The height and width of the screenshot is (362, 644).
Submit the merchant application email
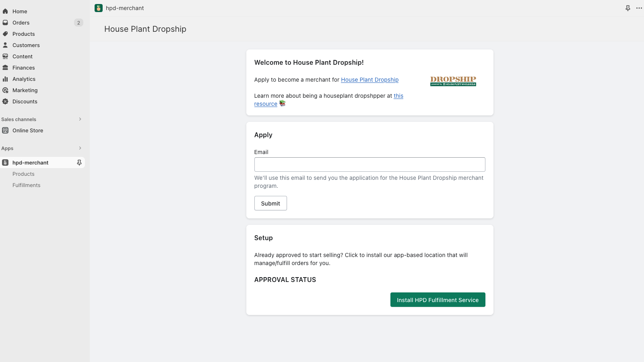tap(270, 203)
